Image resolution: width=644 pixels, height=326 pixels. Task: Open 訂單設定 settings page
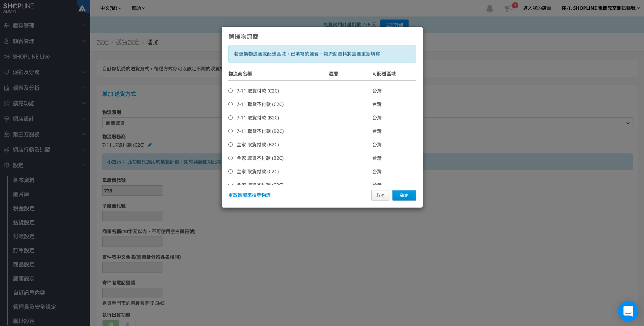24,250
